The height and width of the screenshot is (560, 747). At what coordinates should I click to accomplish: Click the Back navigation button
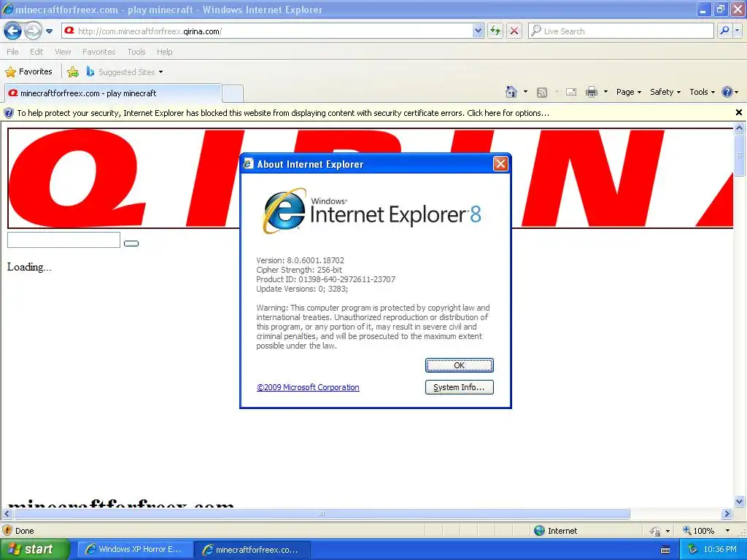tap(13, 31)
